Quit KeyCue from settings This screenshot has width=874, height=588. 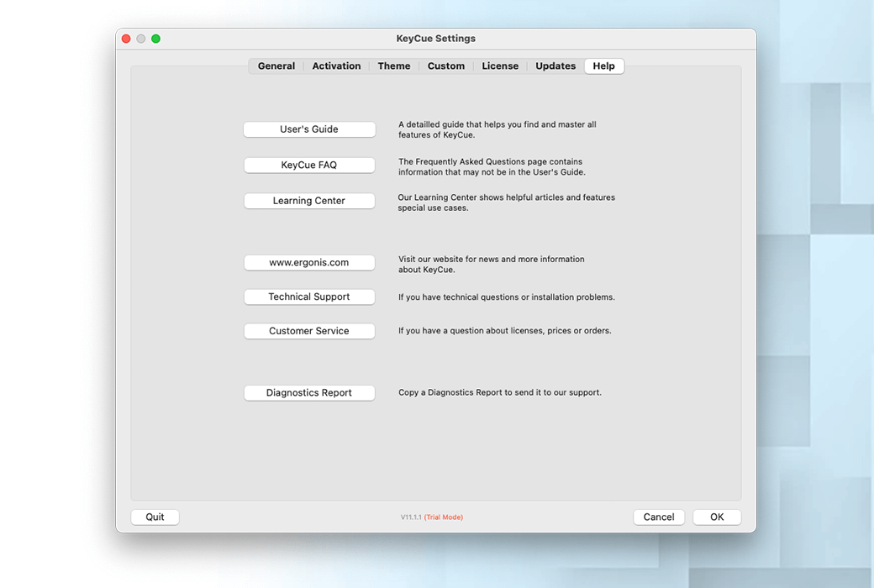(155, 517)
